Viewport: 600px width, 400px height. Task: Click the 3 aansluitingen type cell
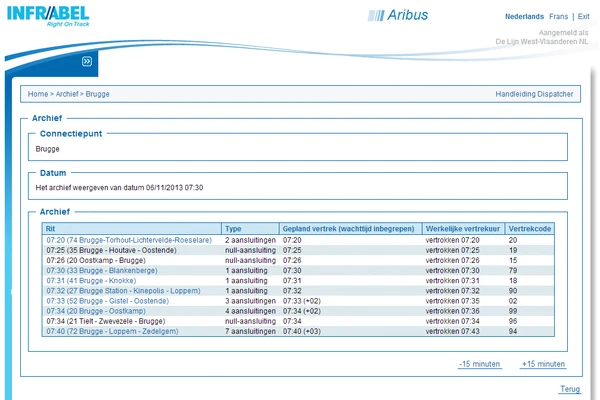pos(250,301)
